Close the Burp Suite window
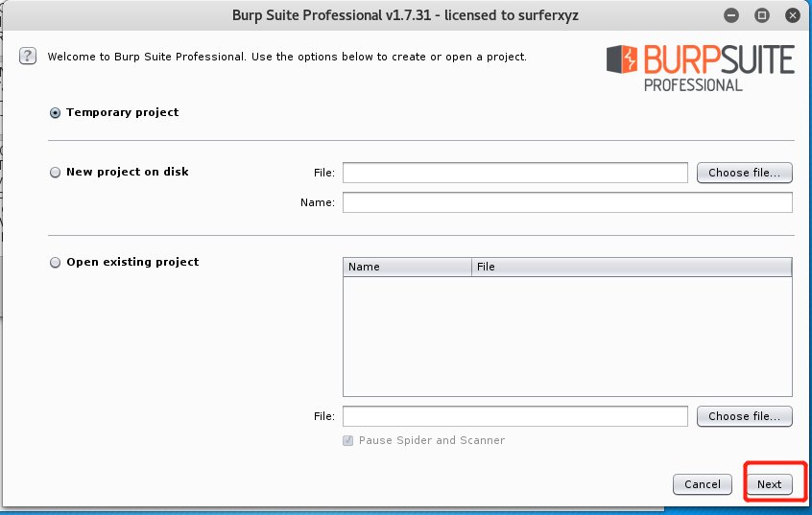The width and height of the screenshot is (812, 515). (792, 15)
